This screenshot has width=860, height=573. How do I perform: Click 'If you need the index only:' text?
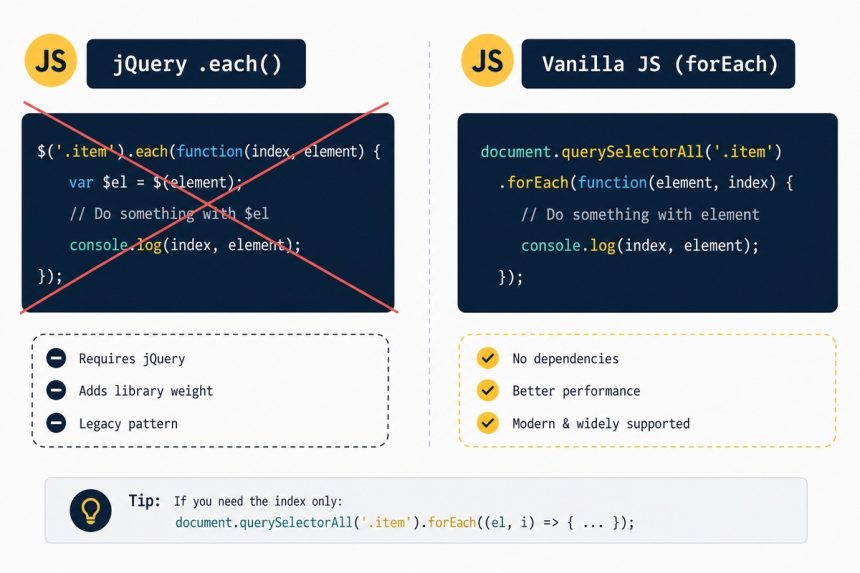(258, 501)
